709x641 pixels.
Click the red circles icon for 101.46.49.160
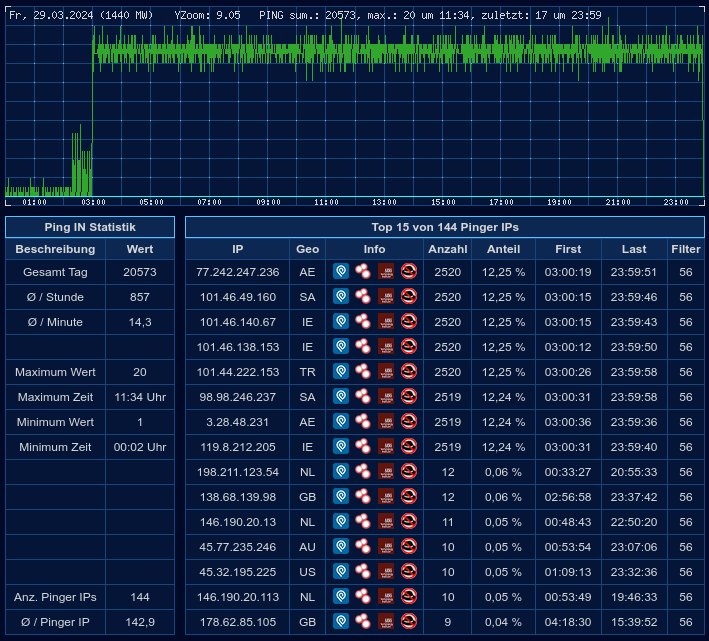[363, 296]
